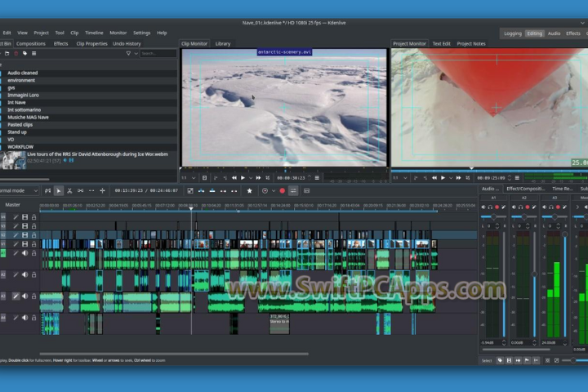Toggle lock on track A4
Viewport: 588px width, 392px height.
pyautogui.click(x=33, y=318)
